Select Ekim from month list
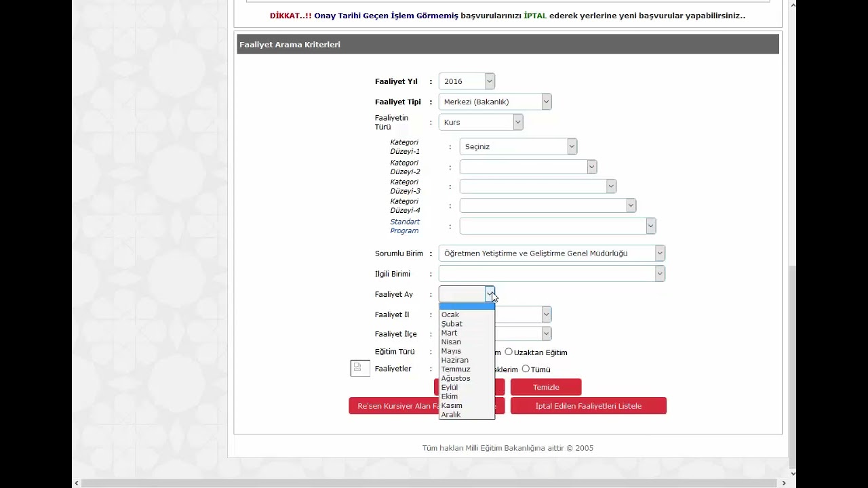868x488 pixels. click(467, 396)
